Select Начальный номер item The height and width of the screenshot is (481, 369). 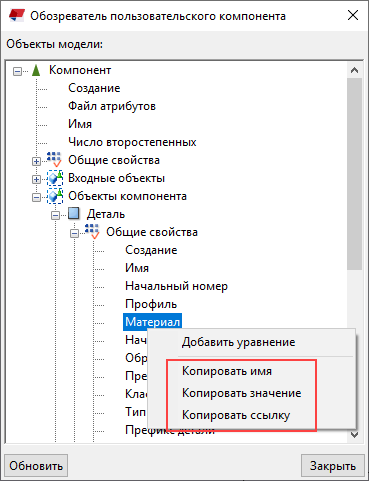point(177,286)
